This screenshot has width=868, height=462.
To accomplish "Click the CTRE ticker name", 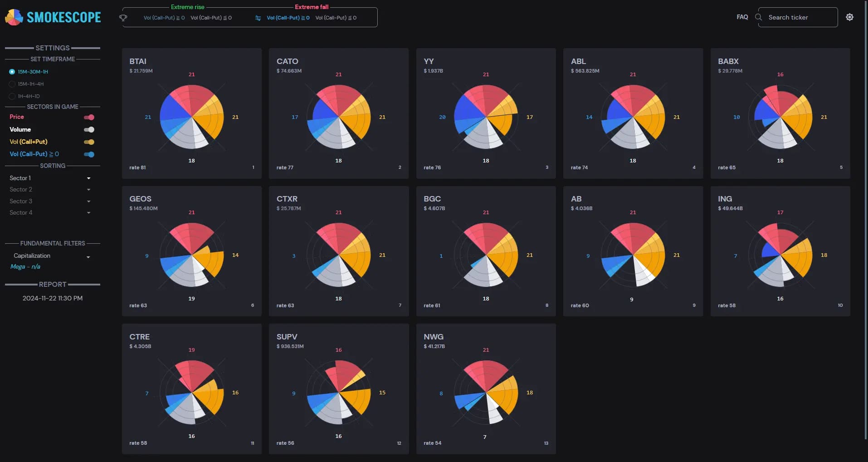I will pyautogui.click(x=140, y=337).
